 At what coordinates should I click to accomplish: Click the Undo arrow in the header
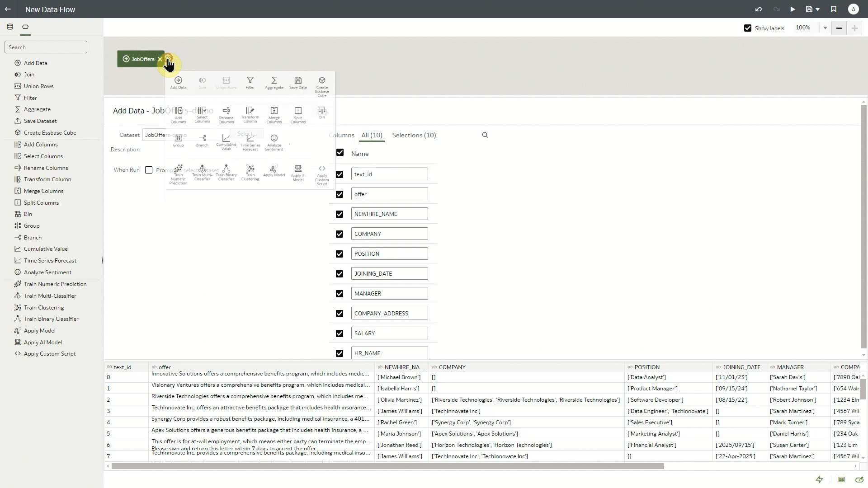[759, 9]
